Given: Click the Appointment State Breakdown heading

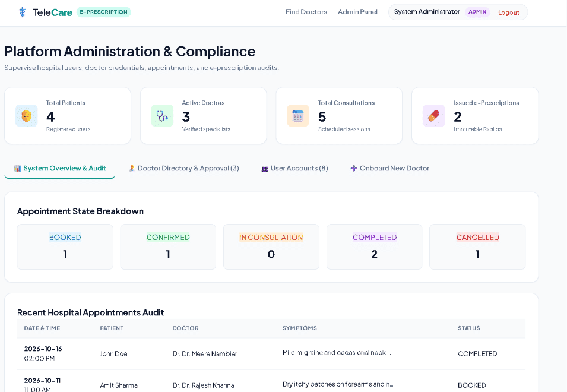Looking at the screenshot, I should (x=80, y=211).
